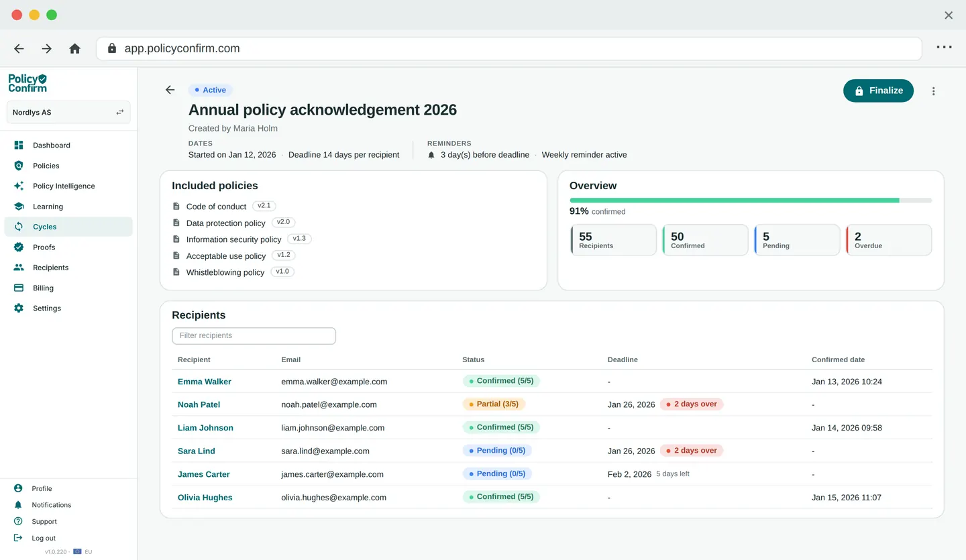This screenshot has width=966, height=560.
Task: Click the Data protection policy v2.0 badge
Action: pyautogui.click(x=283, y=222)
